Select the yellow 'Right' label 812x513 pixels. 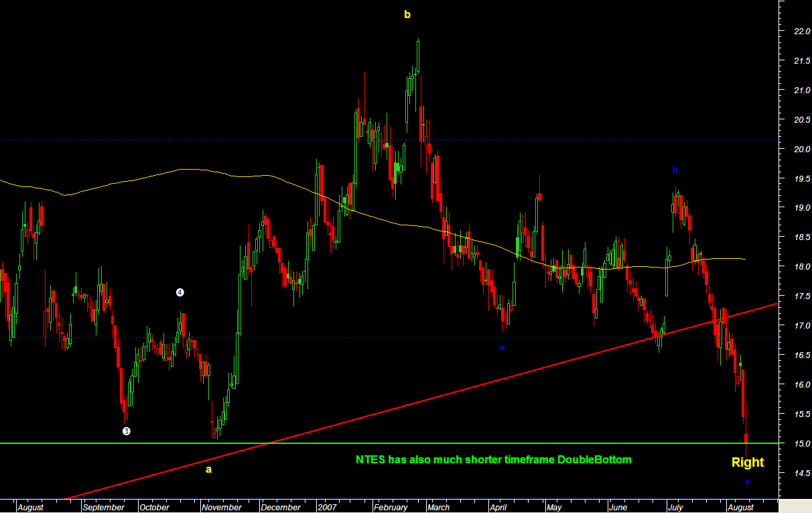coord(748,462)
